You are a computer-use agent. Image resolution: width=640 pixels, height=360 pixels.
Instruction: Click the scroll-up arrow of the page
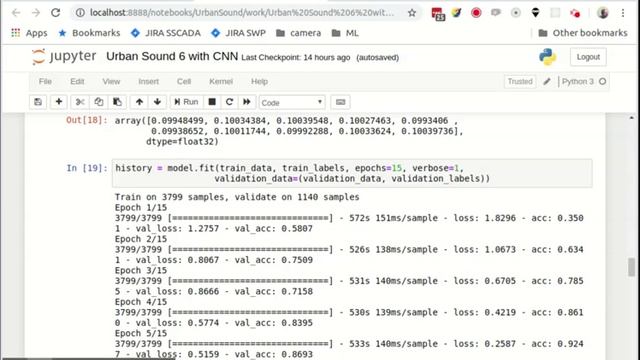click(x=631, y=118)
